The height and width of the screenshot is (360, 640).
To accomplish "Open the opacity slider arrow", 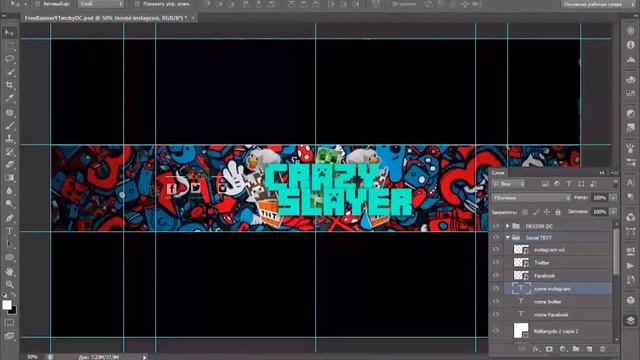I will 613,198.
